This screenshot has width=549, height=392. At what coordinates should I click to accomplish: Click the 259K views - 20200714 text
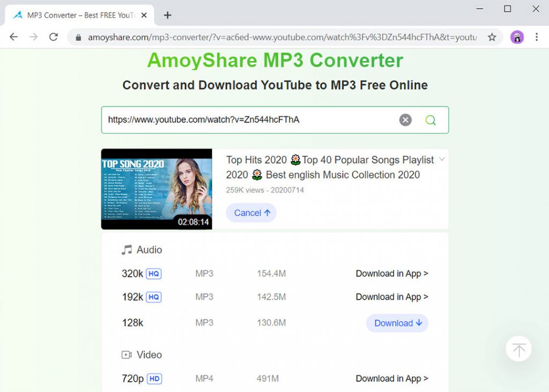[265, 190]
